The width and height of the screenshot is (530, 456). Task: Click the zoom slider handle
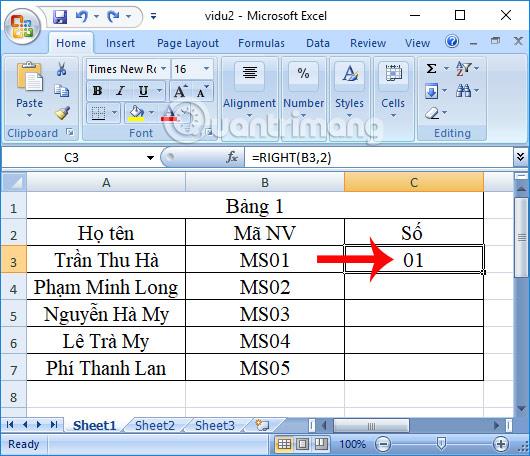(441, 443)
